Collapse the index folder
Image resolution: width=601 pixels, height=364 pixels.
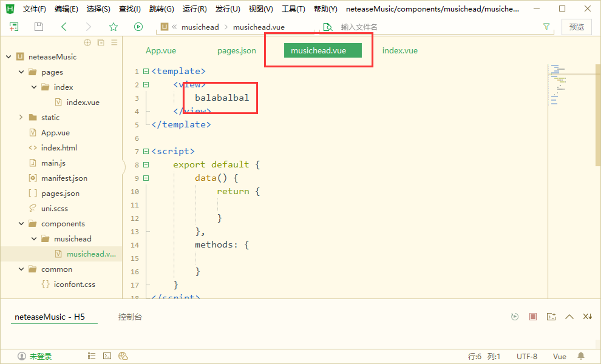pyautogui.click(x=34, y=87)
